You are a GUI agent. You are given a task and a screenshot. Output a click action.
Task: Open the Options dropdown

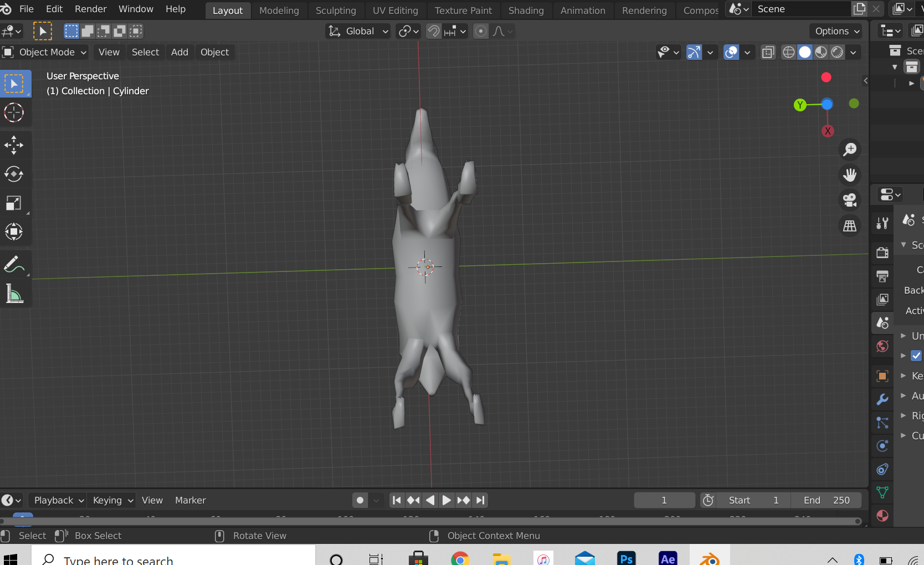pyautogui.click(x=836, y=32)
